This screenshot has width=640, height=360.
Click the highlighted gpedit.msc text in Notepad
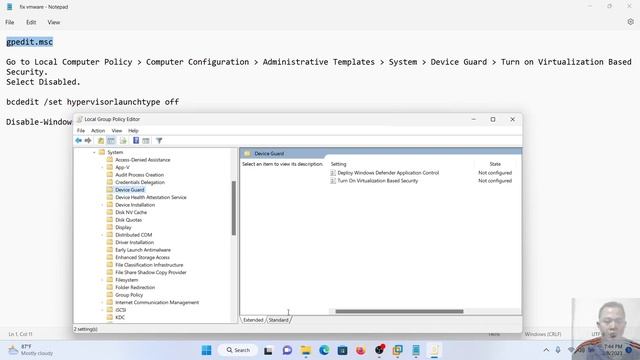click(x=29, y=42)
